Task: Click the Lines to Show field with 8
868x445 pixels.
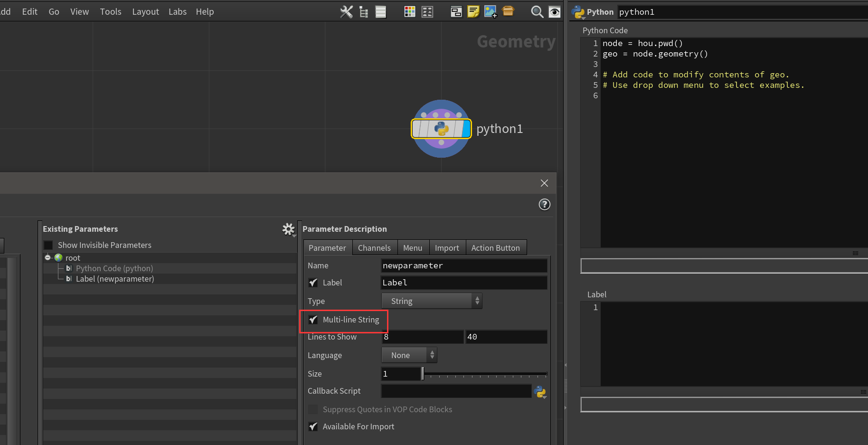Action: tap(423, 337)
